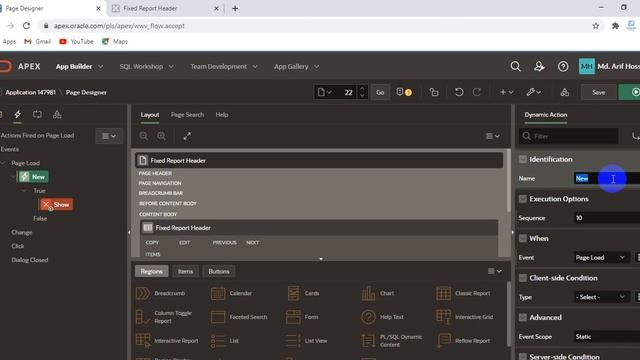Add a Faceted Search region
Screen dimensions: 640x360
[x=239, y=317]
